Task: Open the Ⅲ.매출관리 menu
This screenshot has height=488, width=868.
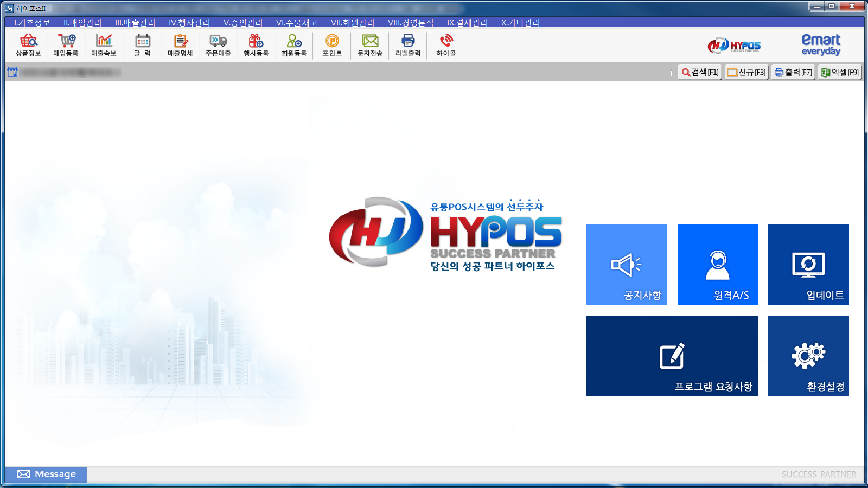Action: click(135, 23)
